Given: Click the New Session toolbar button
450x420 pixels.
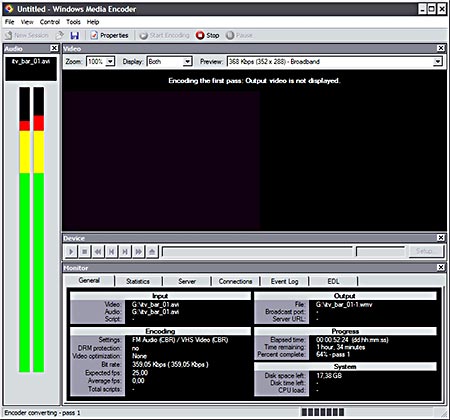Looking at the screenshot, I should click(x=26, y=35).
